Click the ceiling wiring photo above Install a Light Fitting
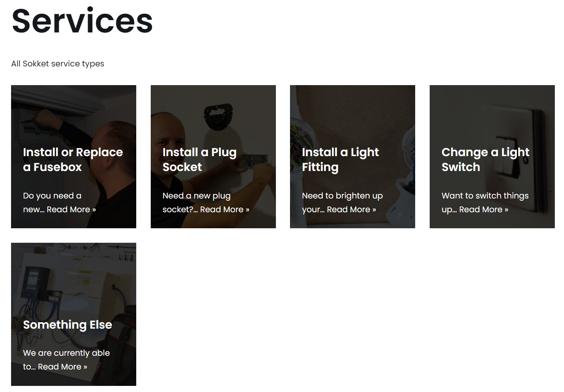 [x=352, y=115]
